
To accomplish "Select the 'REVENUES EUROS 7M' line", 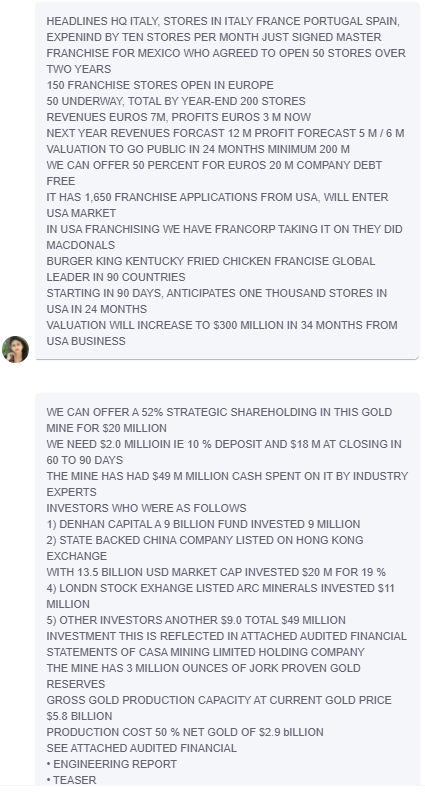I will click(179, 117).
